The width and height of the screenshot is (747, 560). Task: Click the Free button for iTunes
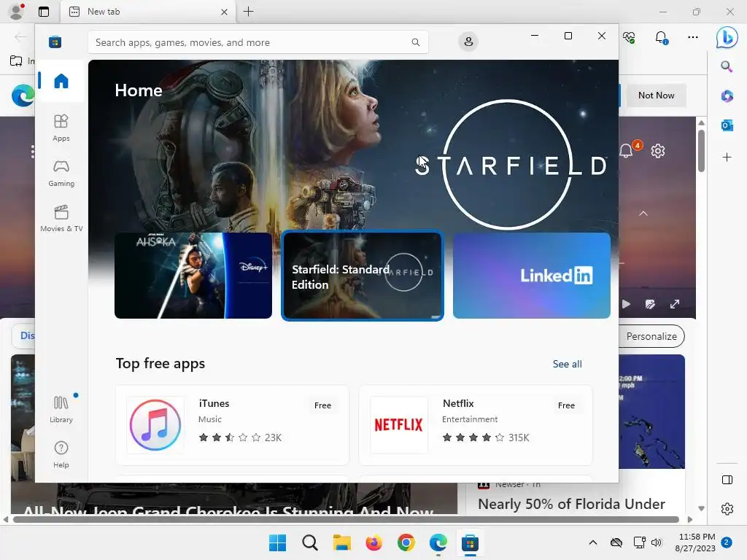coord(322,405)
